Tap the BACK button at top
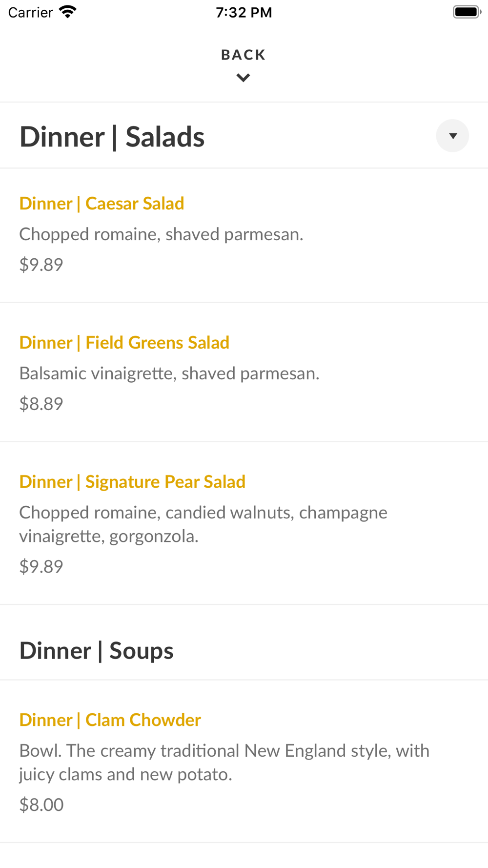The height and width of the screenshot is (868, 488). (243, 55)
